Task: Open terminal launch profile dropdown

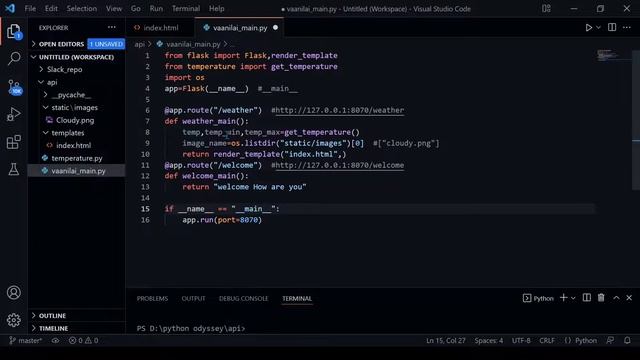Action: coord(573,298)
